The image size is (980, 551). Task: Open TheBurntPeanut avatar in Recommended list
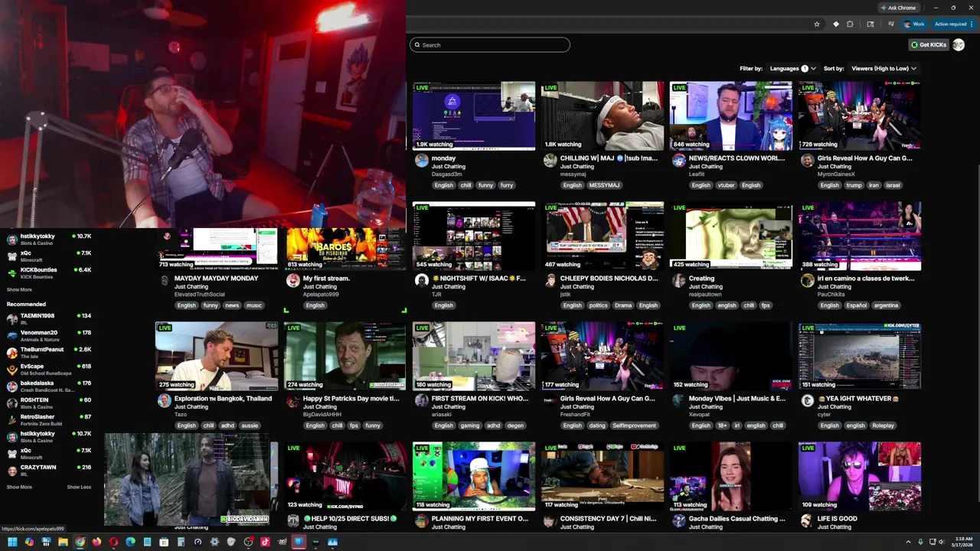pos(11,353)
